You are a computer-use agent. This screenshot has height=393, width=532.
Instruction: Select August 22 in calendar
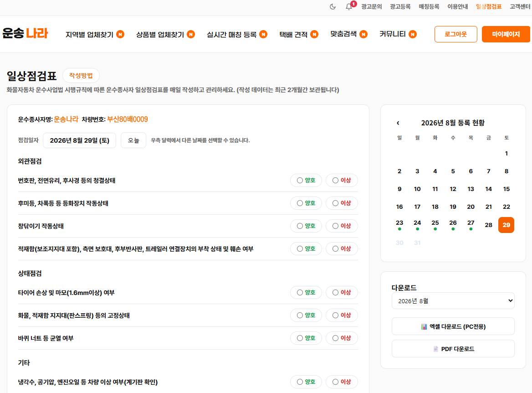(x=506, y=207)
